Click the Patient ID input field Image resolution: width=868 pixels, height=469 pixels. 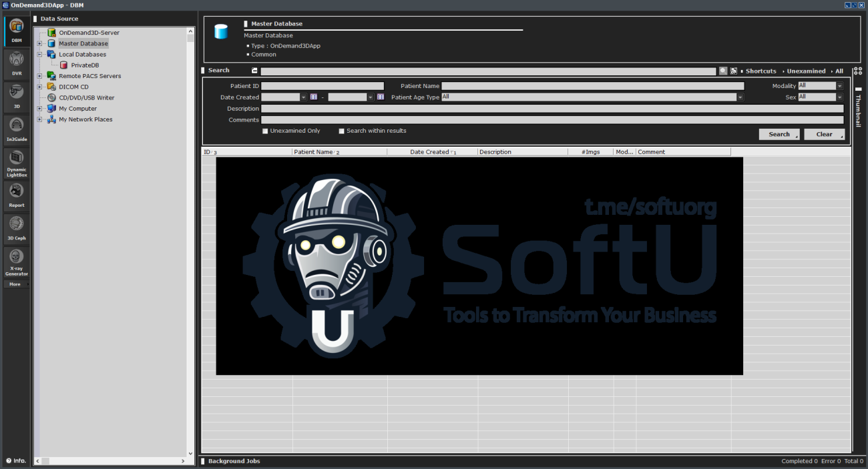pyautogui.click(x=322, y=86)
